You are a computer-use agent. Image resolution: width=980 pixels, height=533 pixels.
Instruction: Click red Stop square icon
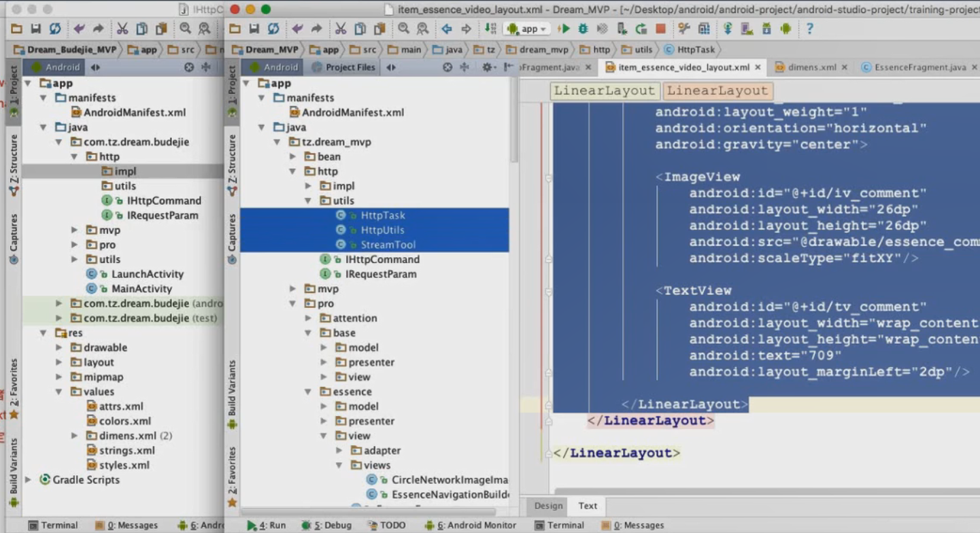[x=660, y=29]
